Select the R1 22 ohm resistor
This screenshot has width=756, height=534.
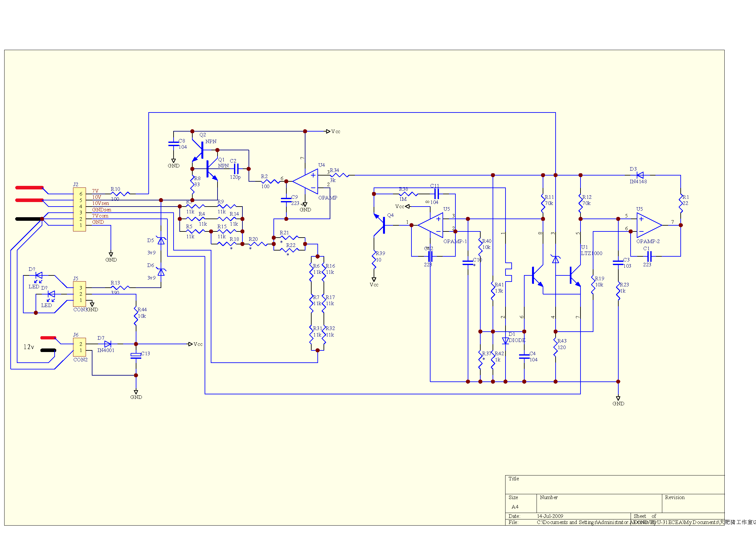pyautogui.click(x=681, y=203)
